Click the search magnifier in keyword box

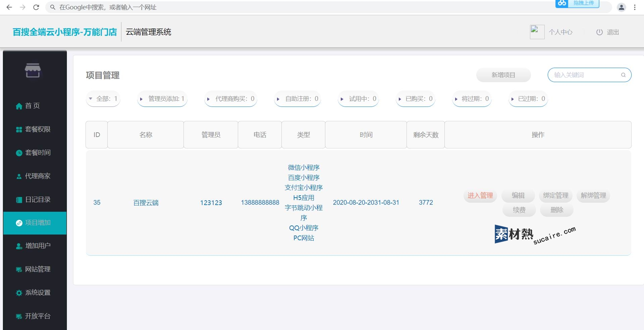[x=623, y=75]
